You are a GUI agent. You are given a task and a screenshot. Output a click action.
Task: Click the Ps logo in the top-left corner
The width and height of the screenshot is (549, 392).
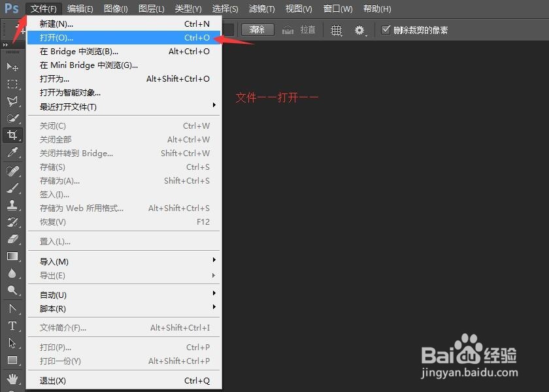11,8
